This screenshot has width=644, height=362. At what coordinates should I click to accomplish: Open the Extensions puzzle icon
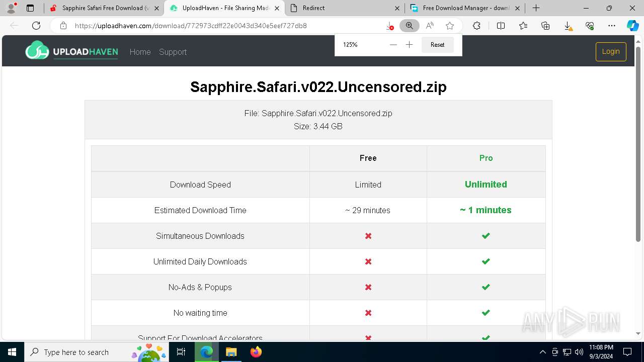(x=476, y=26)
